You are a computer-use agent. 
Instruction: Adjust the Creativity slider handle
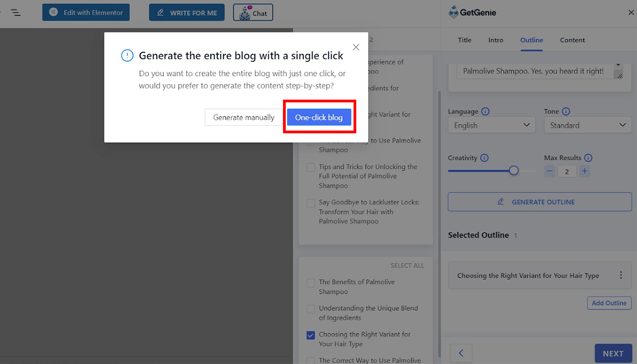pos(514,171)
